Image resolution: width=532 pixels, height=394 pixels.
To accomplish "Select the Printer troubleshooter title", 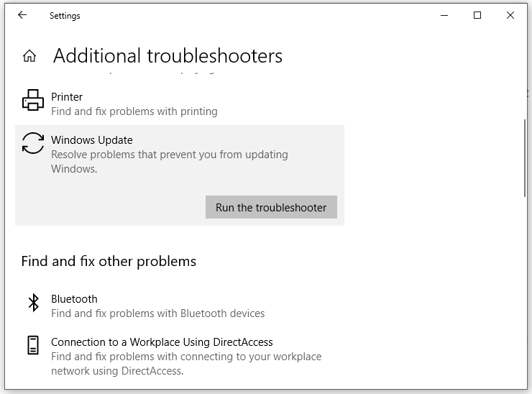I will (x=67, y=97).
